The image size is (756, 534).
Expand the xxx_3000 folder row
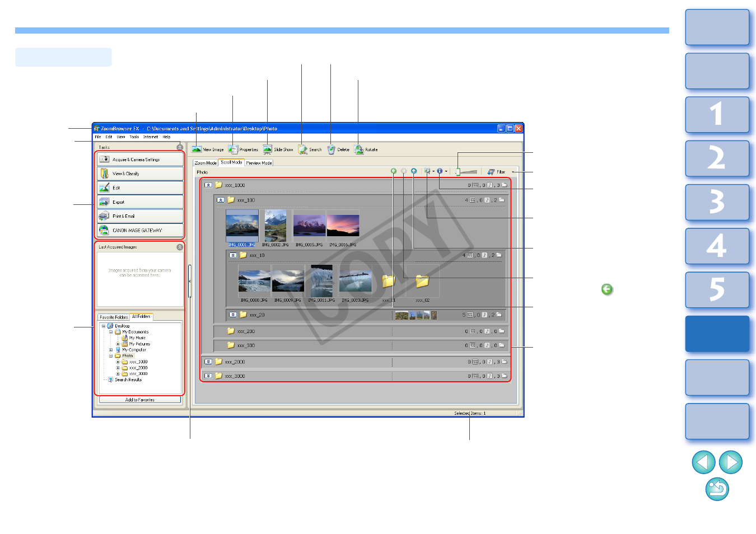pos(208,376)
